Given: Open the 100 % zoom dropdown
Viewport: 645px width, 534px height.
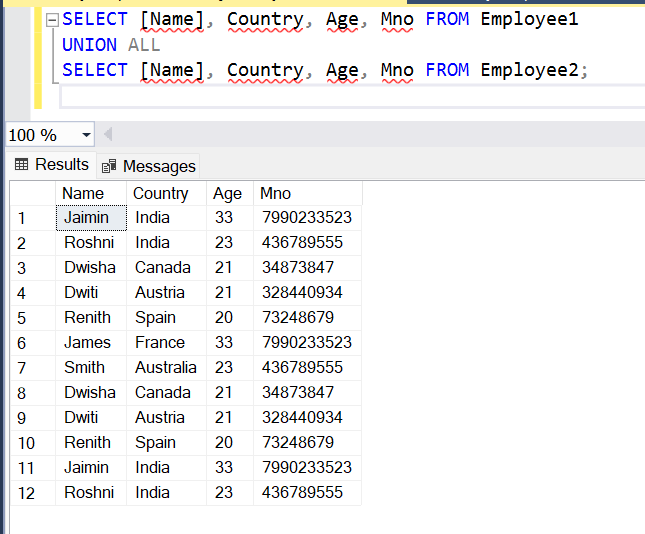Looking at the screenshot, I should [86, 135].
